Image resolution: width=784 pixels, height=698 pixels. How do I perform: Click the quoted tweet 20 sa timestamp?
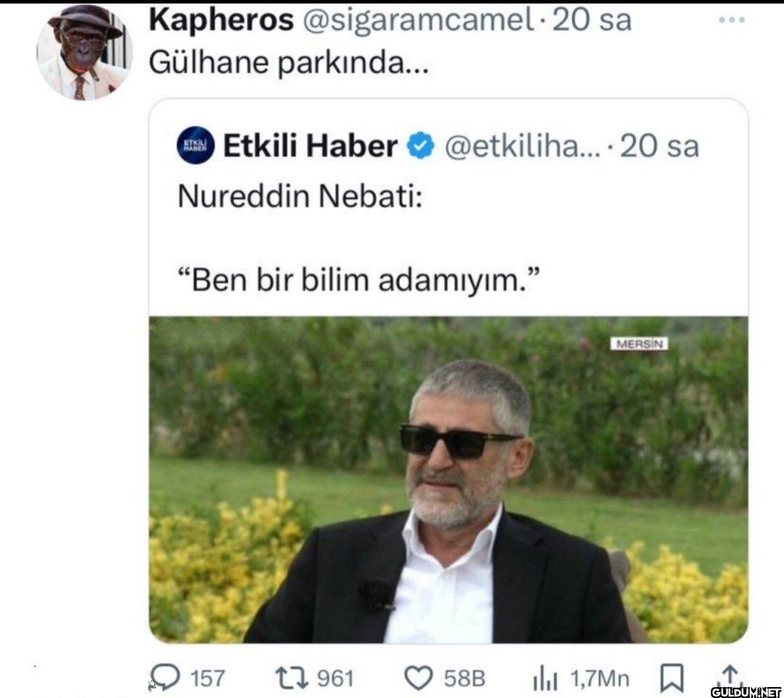[x=659, y=147]
